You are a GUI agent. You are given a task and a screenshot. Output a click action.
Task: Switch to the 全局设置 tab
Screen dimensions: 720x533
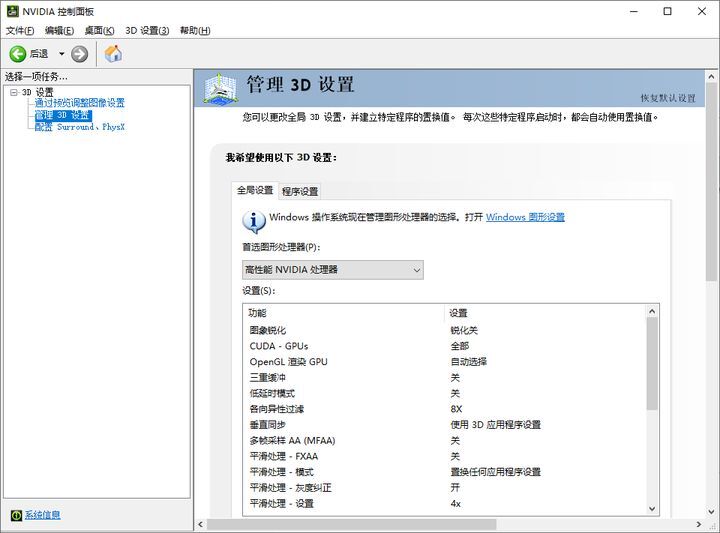tap(255, 190)
